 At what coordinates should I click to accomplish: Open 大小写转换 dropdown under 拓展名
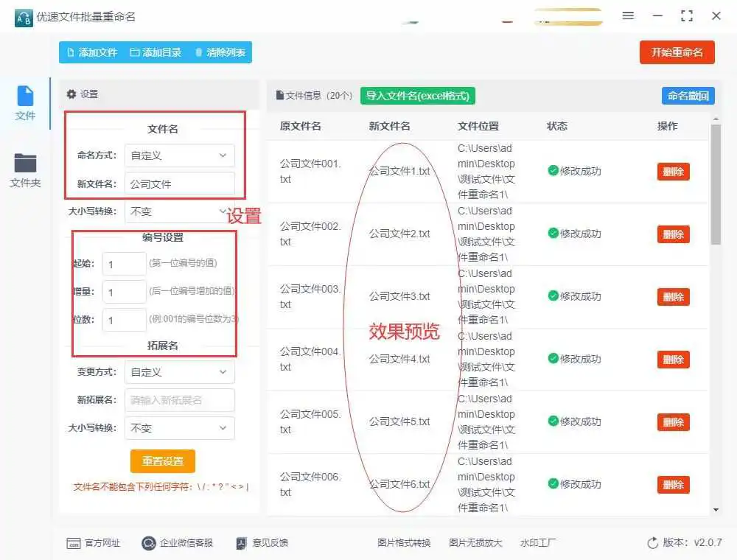[180, 428]
